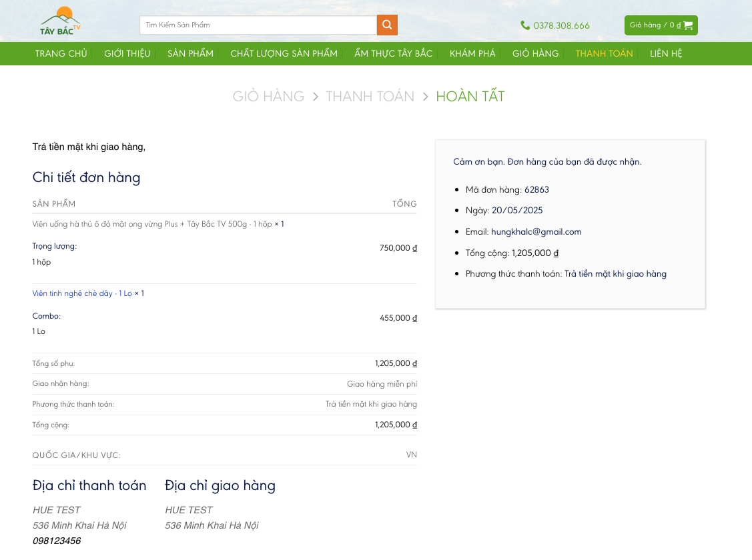
Task: Open Ẩm Thực Tây Bắc menu item
Action: click(393, 53)
